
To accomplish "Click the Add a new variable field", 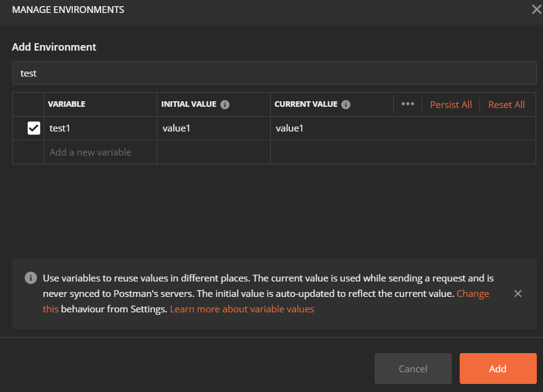I will (x=100, y=152).
